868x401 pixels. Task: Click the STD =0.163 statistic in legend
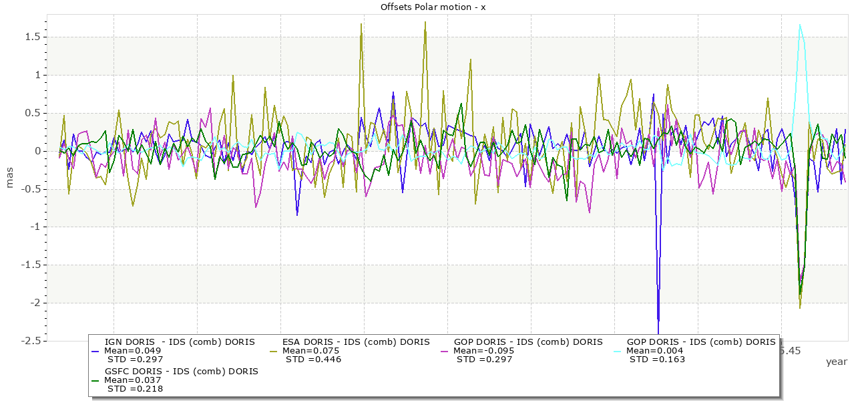click(x=657, y=360)
